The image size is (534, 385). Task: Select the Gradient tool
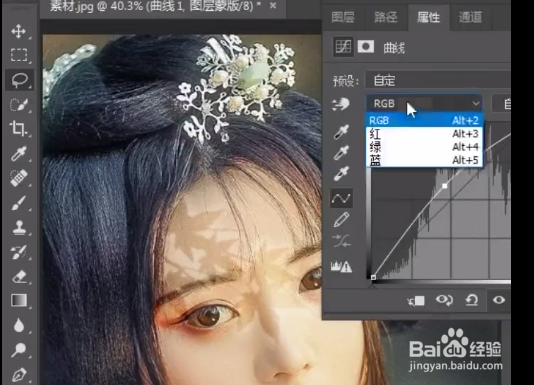pos(19,301)
